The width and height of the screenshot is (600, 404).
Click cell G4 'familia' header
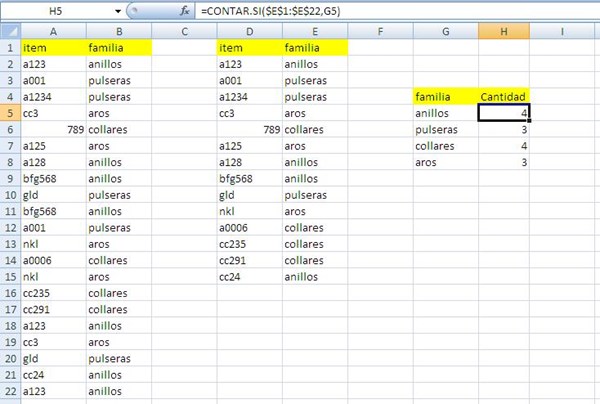tap(446, 97)
